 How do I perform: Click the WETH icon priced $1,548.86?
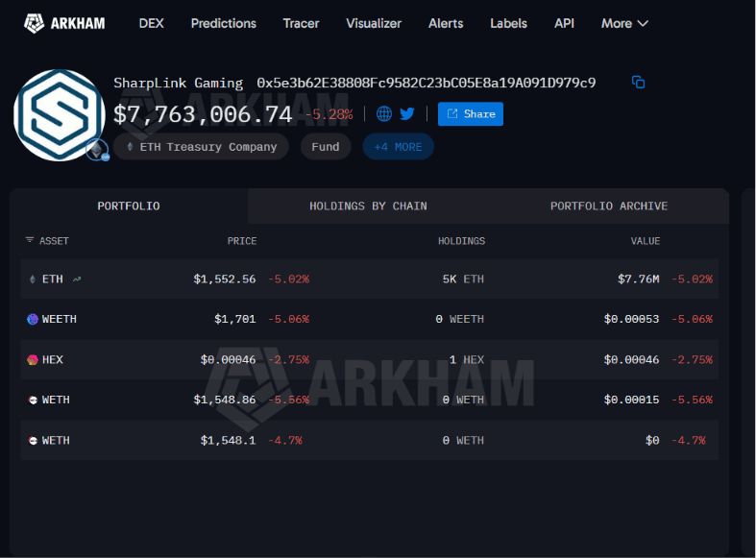[33, 400]
